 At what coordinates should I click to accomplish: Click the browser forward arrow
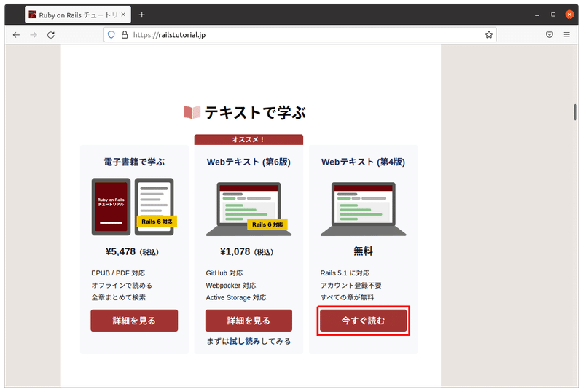(x=34, y=35)
